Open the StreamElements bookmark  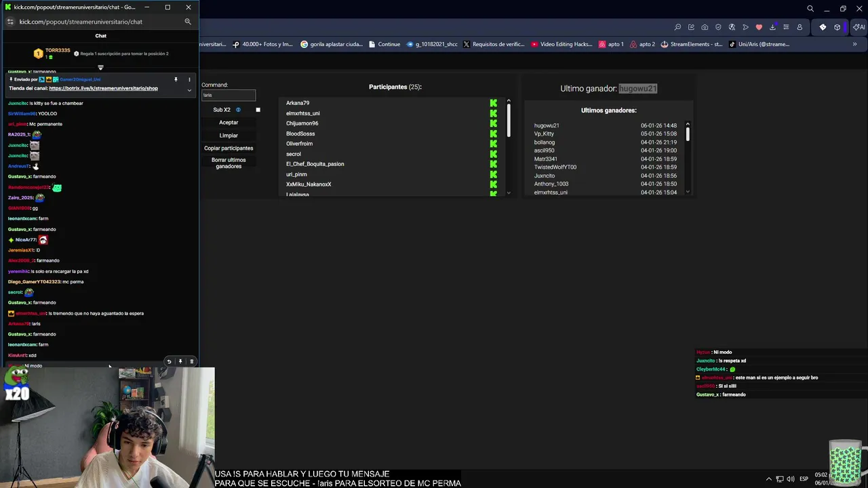click(x=692, y=44)
